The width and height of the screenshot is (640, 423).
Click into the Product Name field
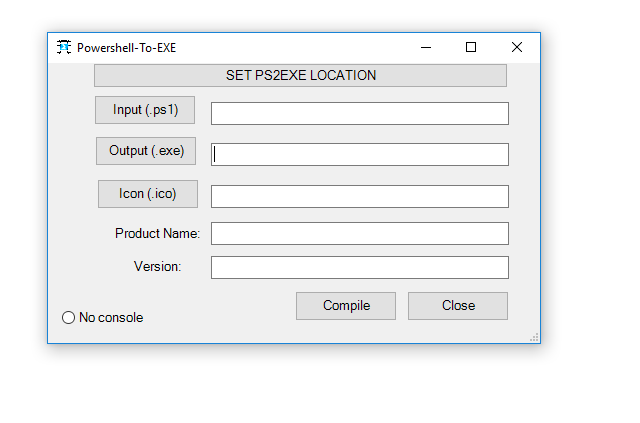360,234
